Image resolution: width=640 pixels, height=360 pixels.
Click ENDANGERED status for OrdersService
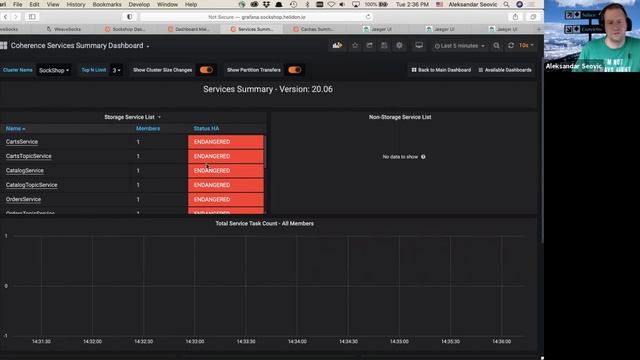226,199
